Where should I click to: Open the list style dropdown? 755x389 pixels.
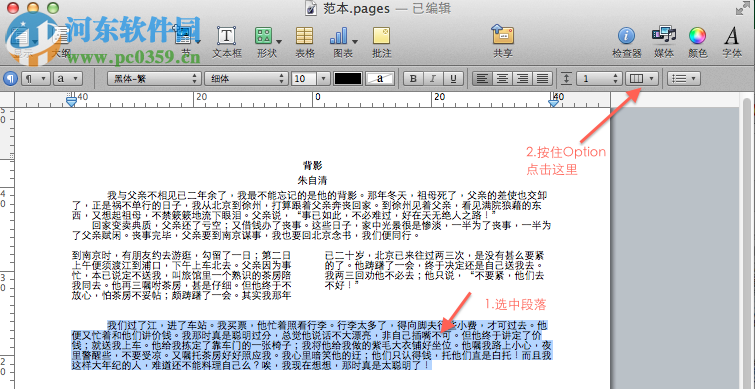click(x=684, y=78)
